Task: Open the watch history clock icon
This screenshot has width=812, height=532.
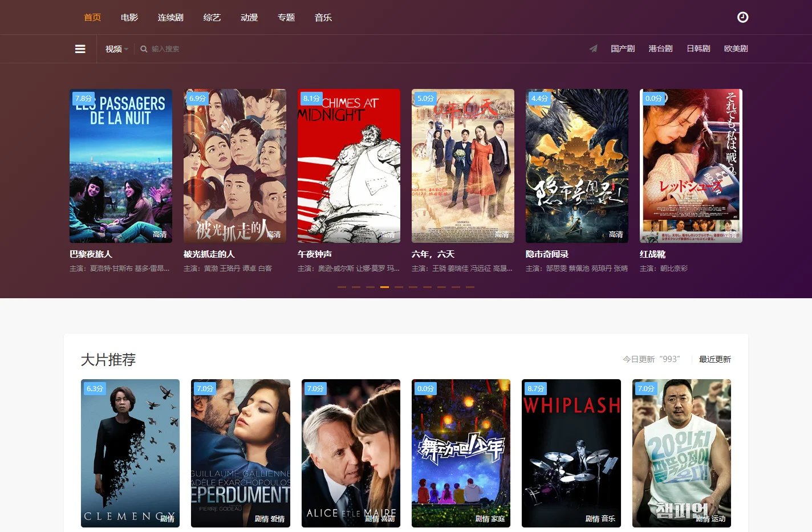Action: point(742,17)
